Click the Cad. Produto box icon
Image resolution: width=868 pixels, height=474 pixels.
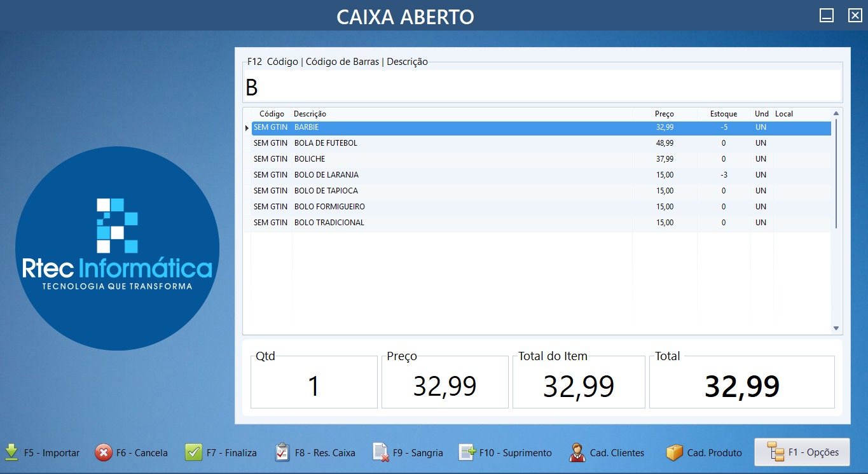pyautogui.click(x=673, y=452)
